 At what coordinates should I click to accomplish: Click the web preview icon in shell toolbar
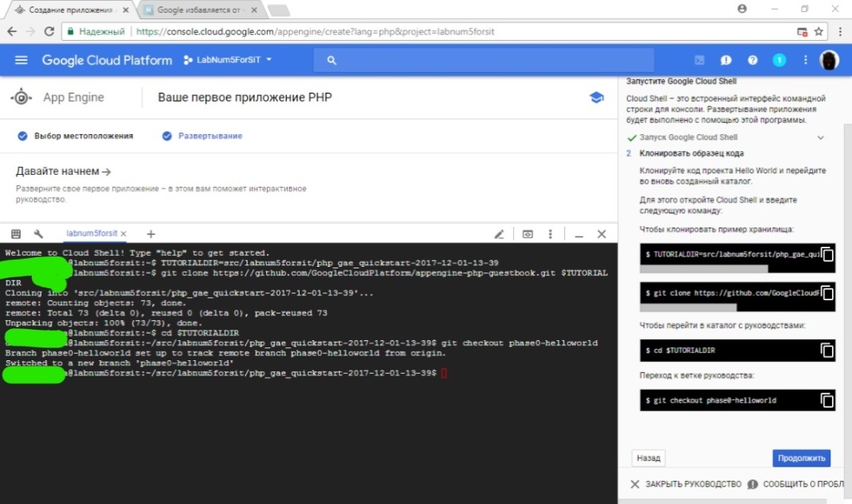pyautogui.click(x=528, y=234)
